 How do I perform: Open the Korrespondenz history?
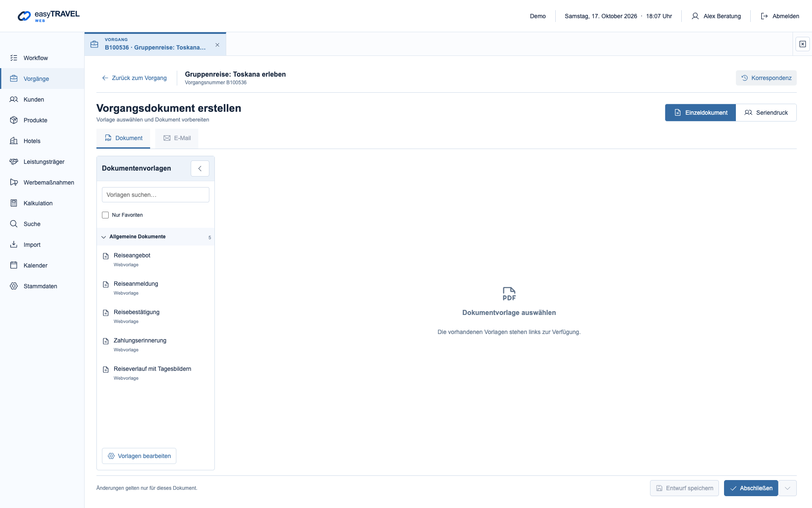click(x=766, y=78)
